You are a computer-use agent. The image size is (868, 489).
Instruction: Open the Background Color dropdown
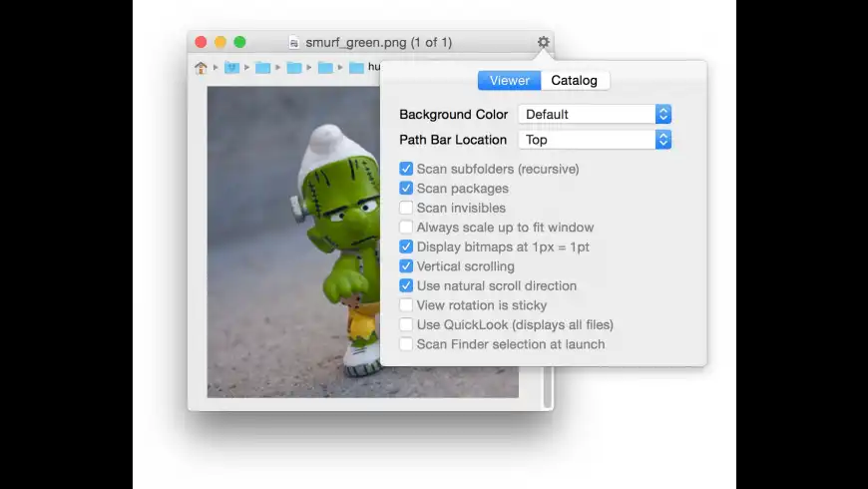coord(594,114)
